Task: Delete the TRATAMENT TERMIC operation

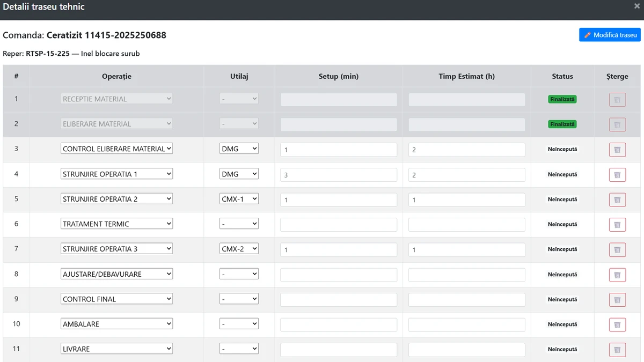Action: 617,225
